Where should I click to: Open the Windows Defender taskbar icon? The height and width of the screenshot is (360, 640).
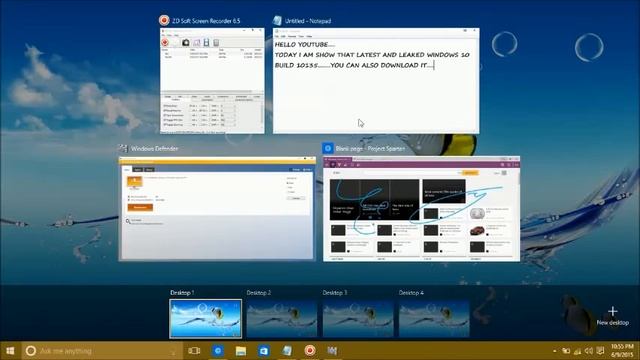point(332,351)
